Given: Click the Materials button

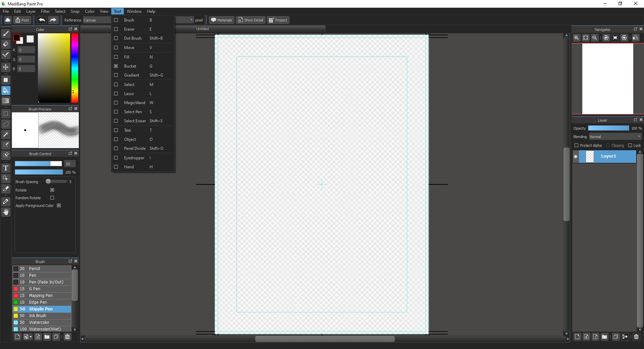Looking at the screenshot, I should click(x=221, y=20).
